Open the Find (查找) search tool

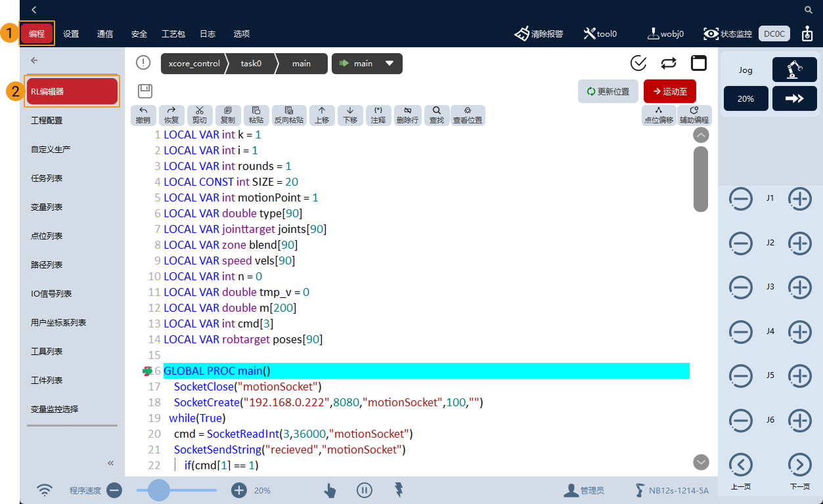point(437,115)
